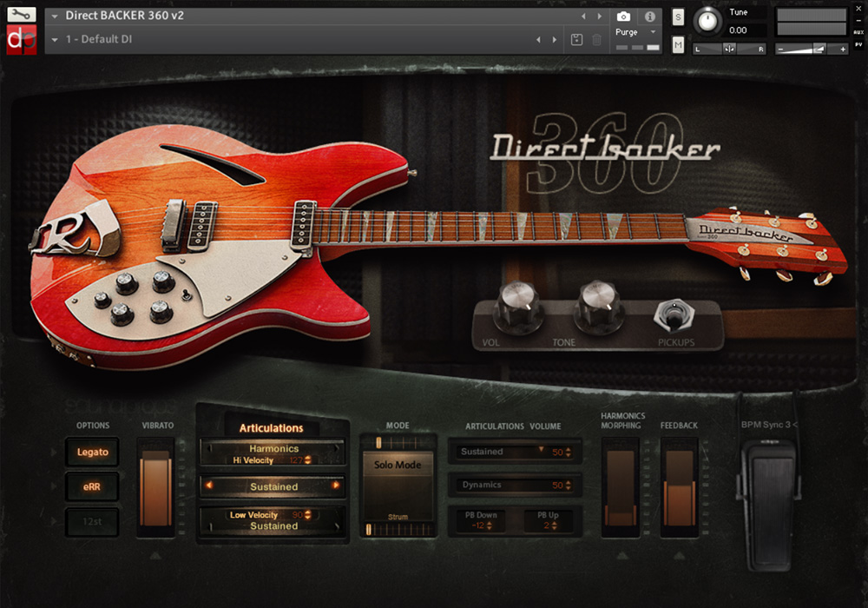The height and width of the screenshot is (608, 868).
Task: Click the triangle below Feedback slider
Action: [680, 555]
